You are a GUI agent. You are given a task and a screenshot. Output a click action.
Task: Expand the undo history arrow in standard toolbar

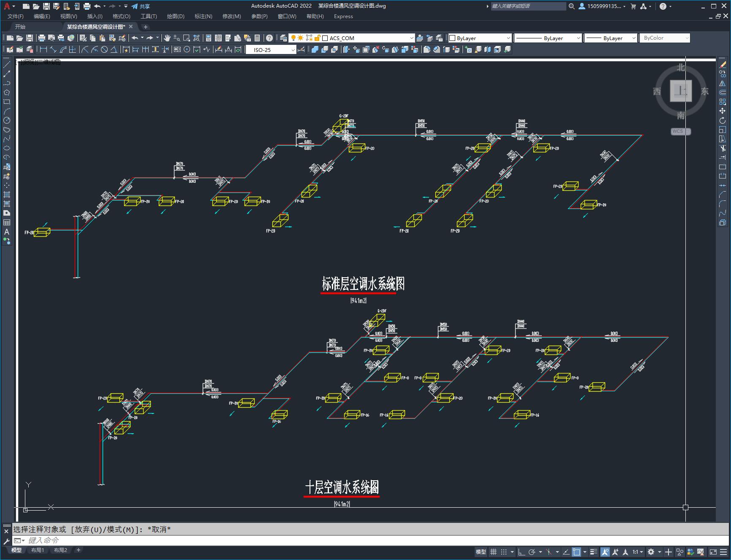click(142, 38)
